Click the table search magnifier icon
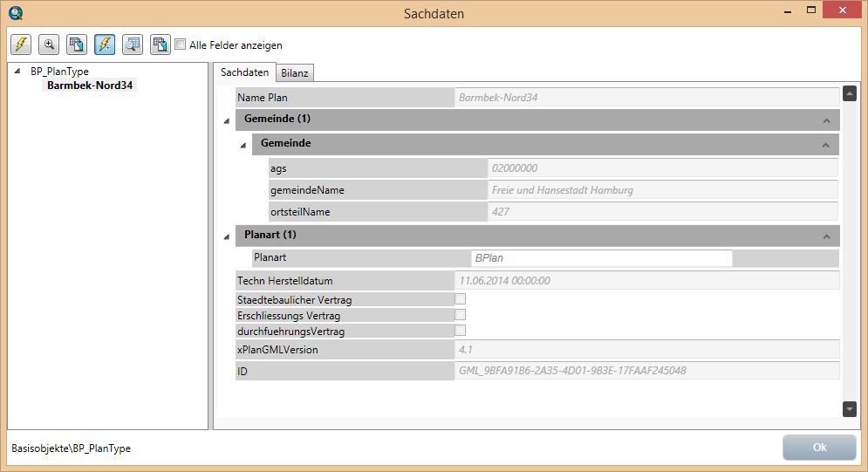This screenshot has height=472, width=868. coord(133,44)
